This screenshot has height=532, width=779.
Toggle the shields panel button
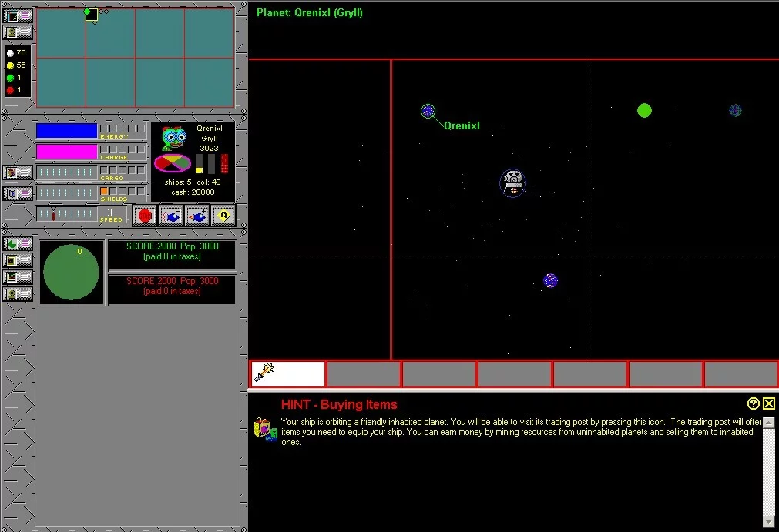click(18, 193)
